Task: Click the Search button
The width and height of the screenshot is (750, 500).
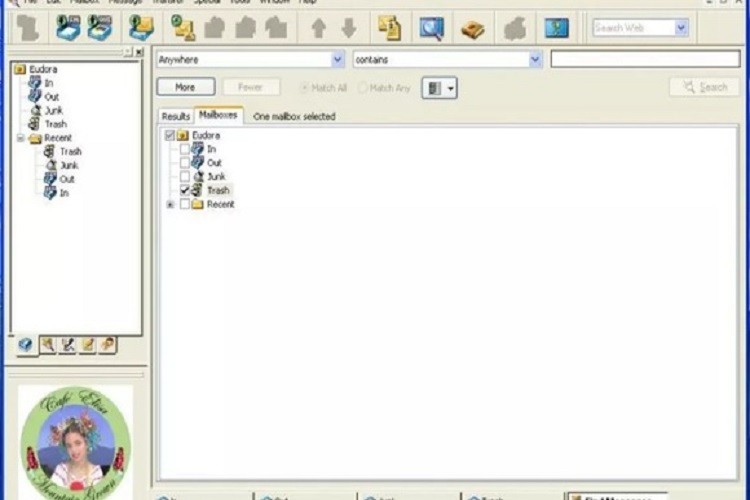Action: [x=704, y=88]
